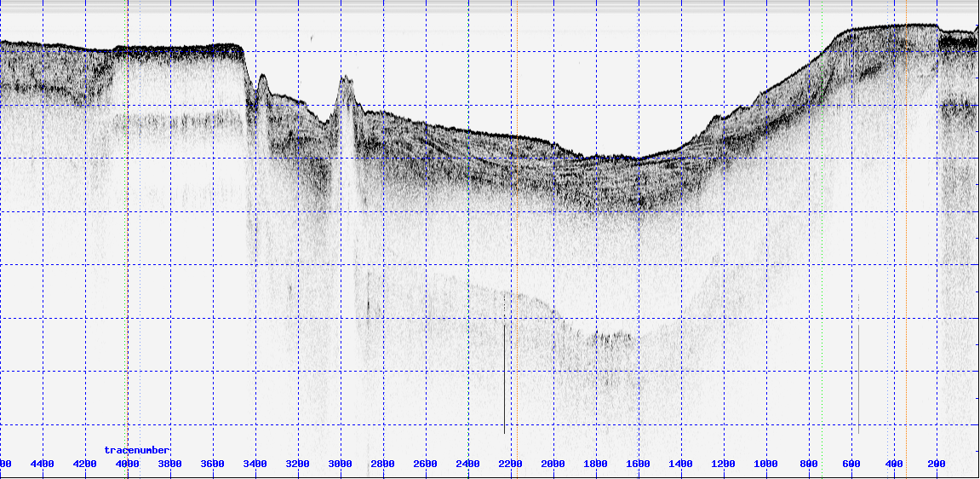Choose the 800 trace number label
Screen dimensions: 980x479
[808, 464]
